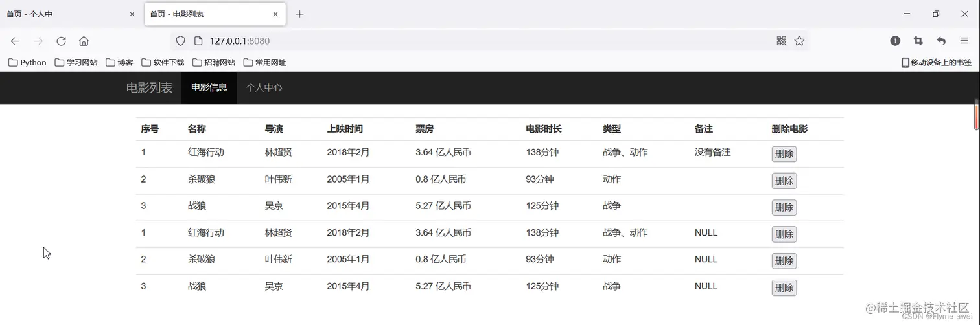Click the 票房 column header

(x=425, y=129)
